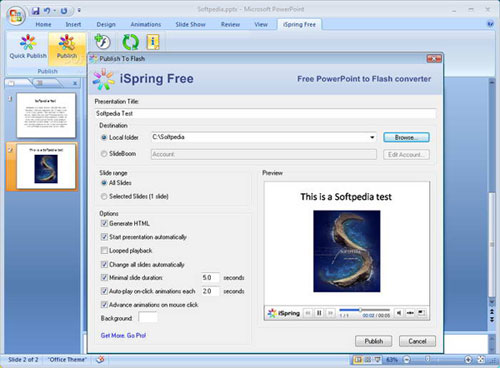Click the Browse button
Image resolution: width=500 pixels, height=368 pixels.
pyautogui.click(x=406, y=137)
